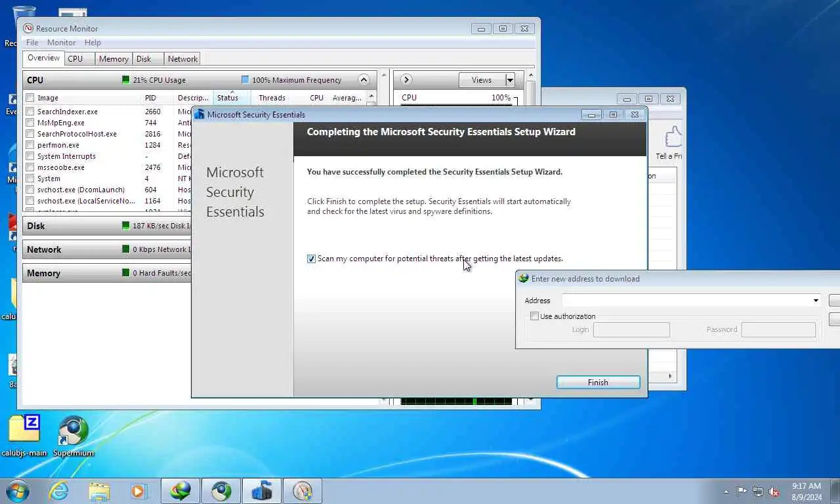Select the svchost.exe (LocalServiceNo... row
Image resolution: width=840 pixels, height=504 pixels.
coord(108,201)
